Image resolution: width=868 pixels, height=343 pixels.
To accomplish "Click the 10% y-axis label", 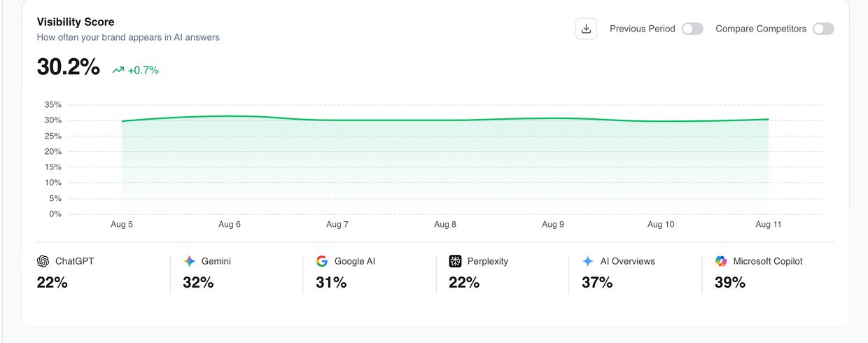I will (x=53, y=183).
